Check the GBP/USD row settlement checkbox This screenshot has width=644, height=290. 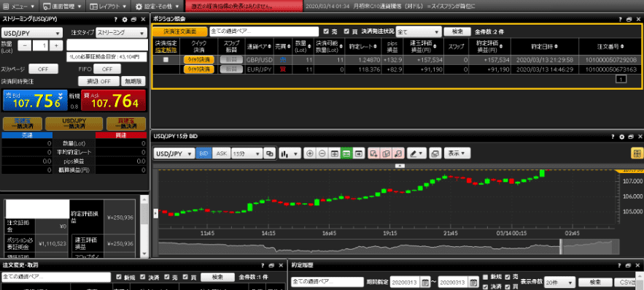point(166,60)
